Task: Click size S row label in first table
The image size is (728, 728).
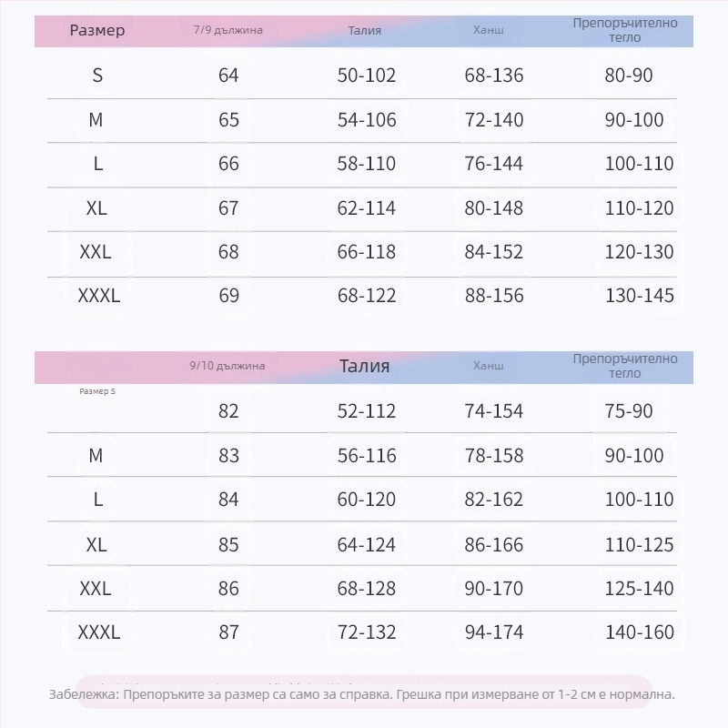Action: click(x=97, y=76)
